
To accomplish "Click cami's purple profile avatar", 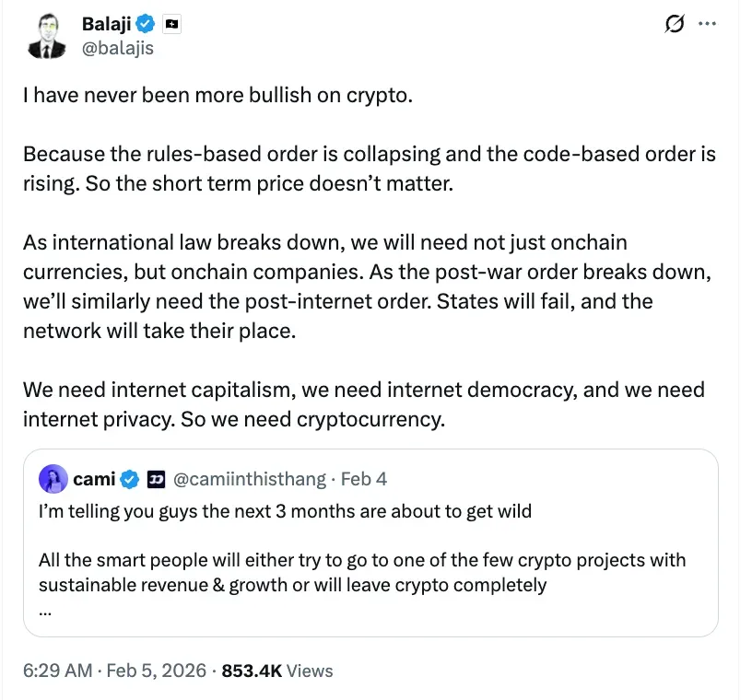I will click(53, 479).
